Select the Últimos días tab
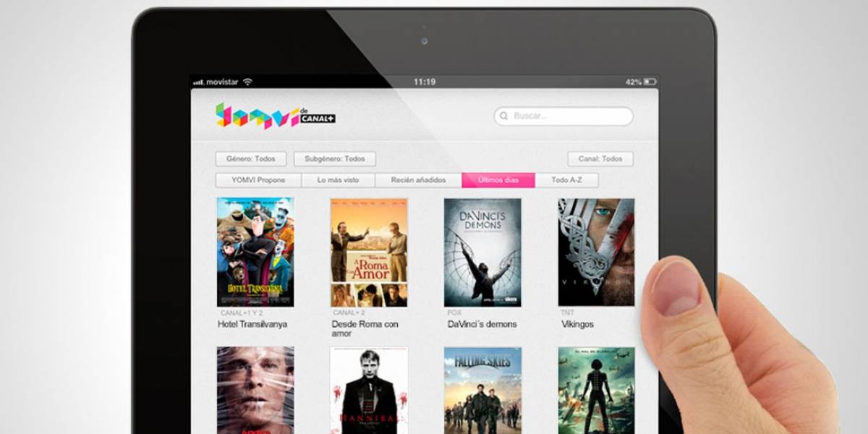 click(x=498, y=180)
